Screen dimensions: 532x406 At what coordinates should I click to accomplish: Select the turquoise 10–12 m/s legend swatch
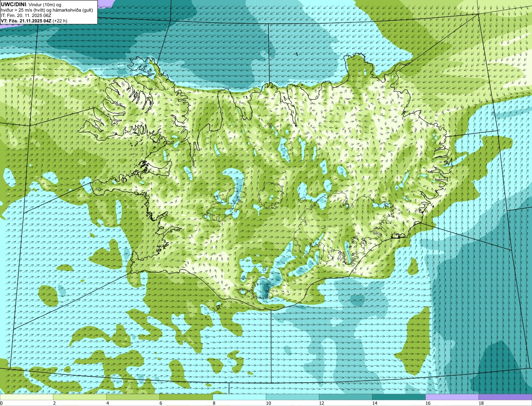click(x=293, y=397)
